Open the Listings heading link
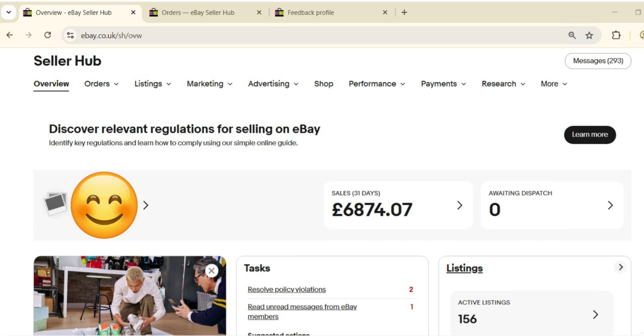Screen dimensions: 644x336 [x=464, y=268]
